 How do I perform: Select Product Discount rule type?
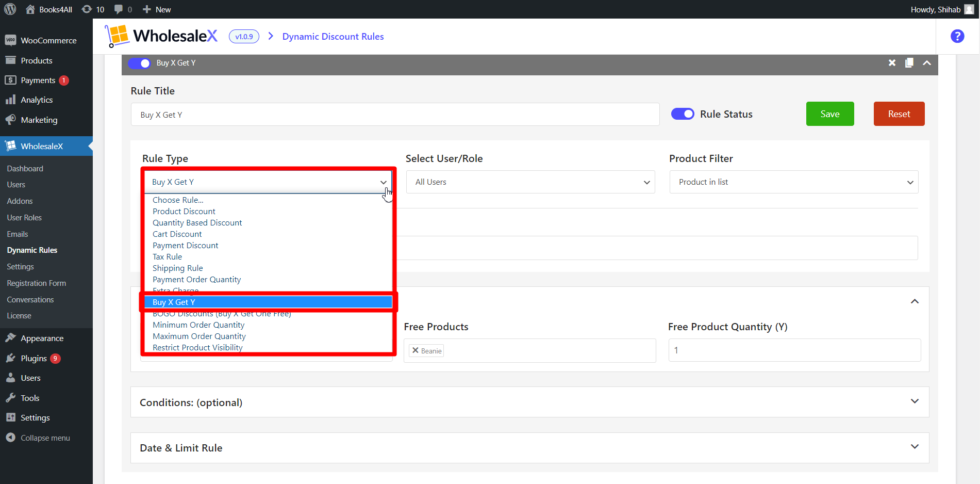(184, 211)
